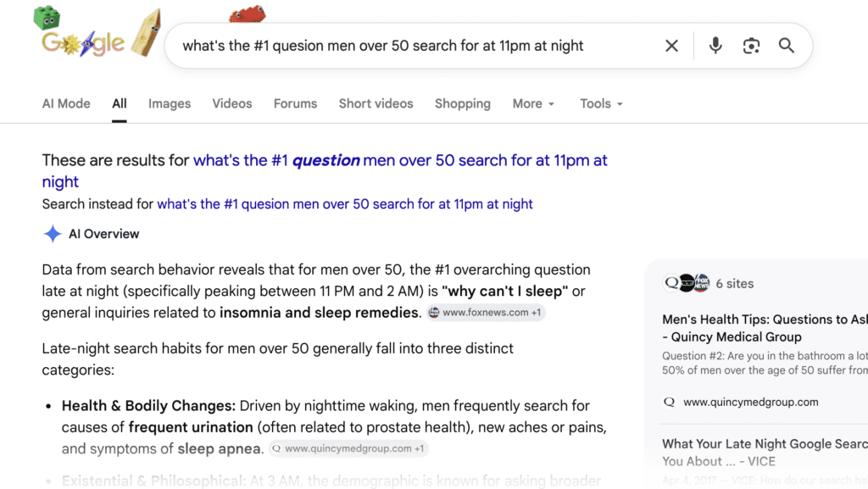Select 'Health & Bodily Changes:' bullet heading
This screenshot has height=489, width=868.
[x=148, y=405]
